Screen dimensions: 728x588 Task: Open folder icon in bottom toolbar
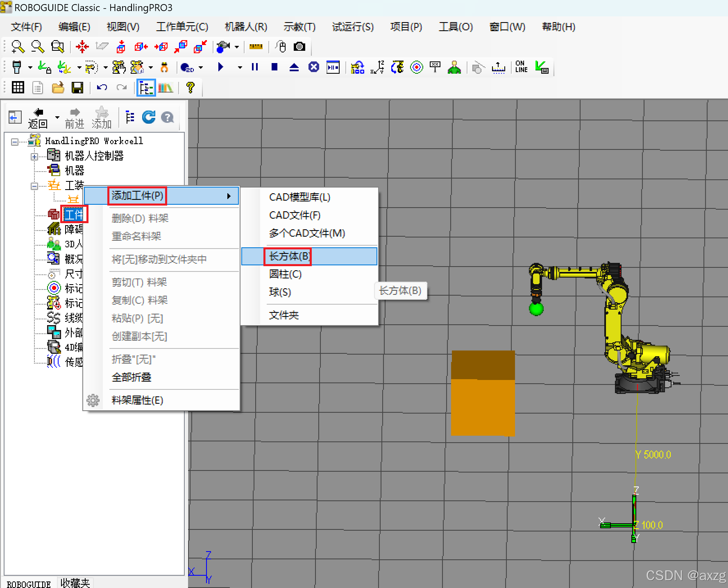point(58,88)
